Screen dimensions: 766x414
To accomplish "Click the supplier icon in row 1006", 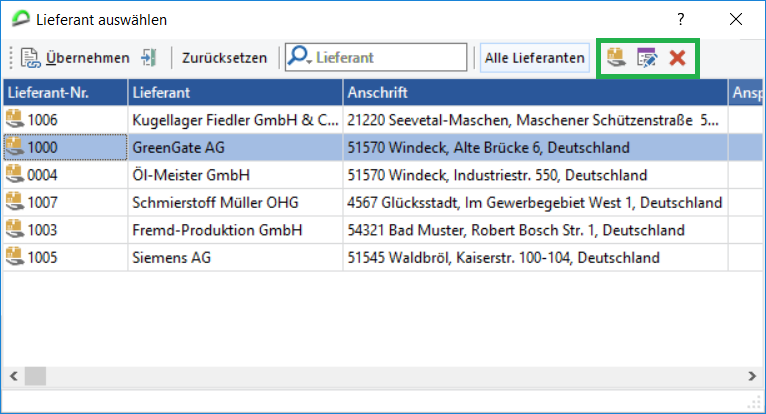I will [x=15, y=119].
